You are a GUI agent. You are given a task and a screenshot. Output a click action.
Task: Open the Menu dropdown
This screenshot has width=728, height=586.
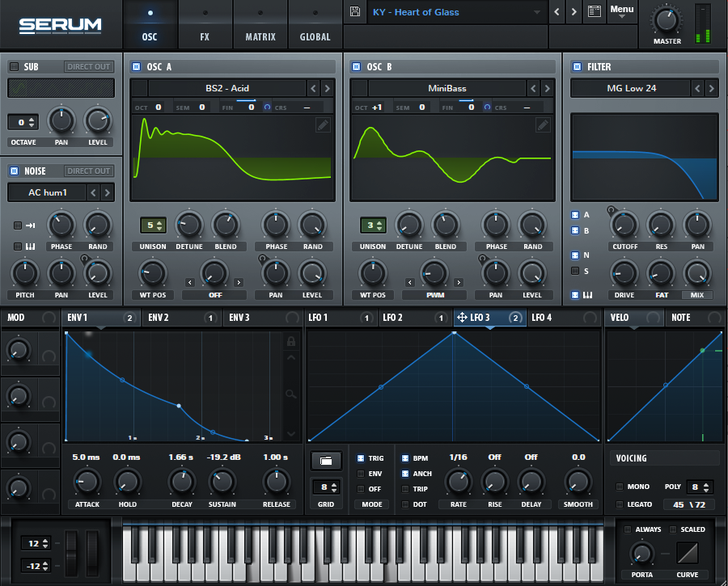tap(622, 11)
